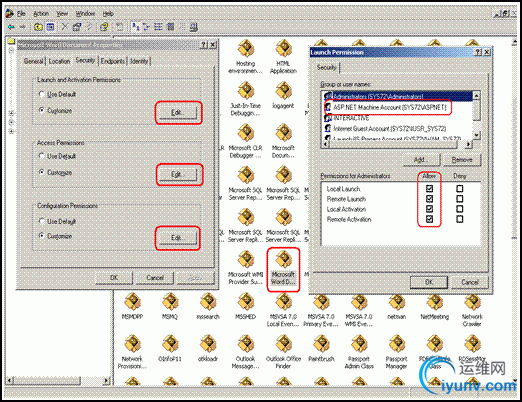Select the Just-In-Time Debuggin... component icon
522x402 pixels.
(x=246, y=91)
